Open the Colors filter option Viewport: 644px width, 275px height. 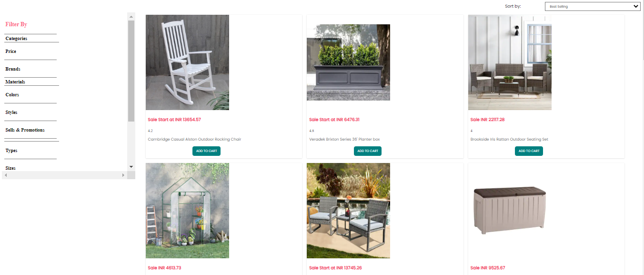point(12,95)
